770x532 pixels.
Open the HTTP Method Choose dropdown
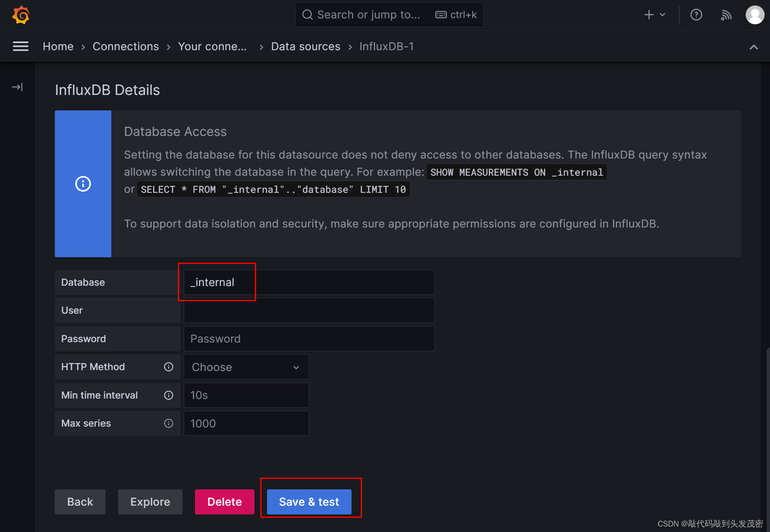246,367
